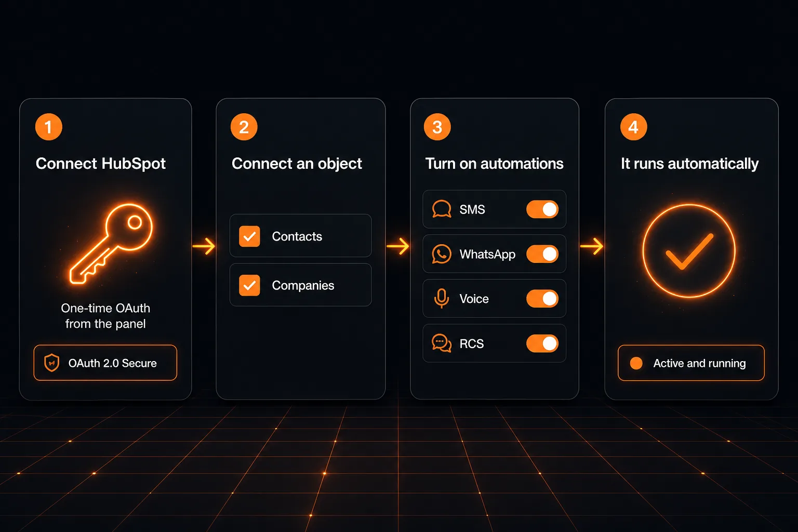Screen dimensions: 798x532
Task: Select the It runs automatically heading
Action: click(x=689, y=164)
